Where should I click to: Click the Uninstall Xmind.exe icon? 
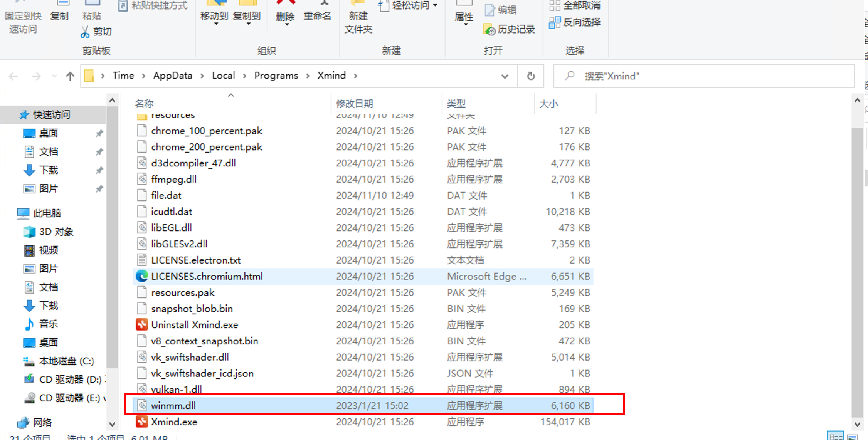[142, 325]
